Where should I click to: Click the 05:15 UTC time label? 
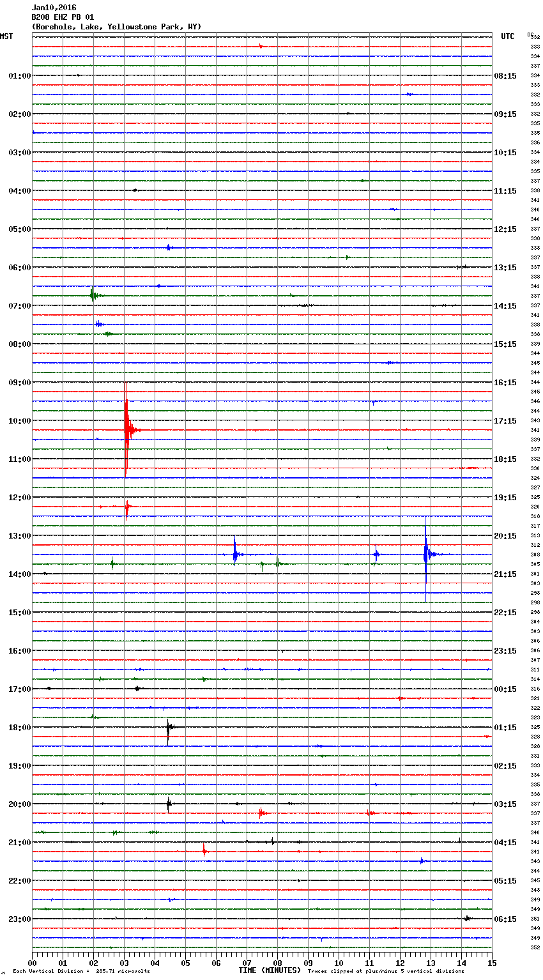[505, 881]
